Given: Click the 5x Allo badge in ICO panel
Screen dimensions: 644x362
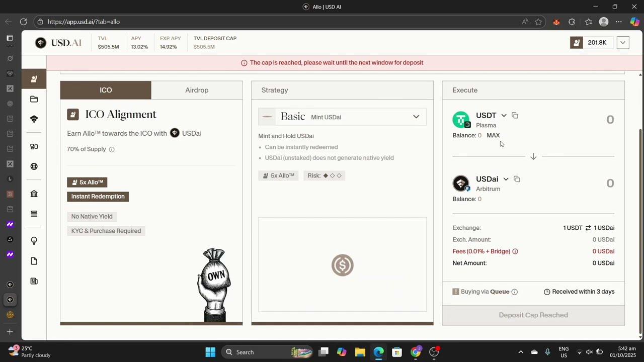Looking at the screenshot, I should tap(87, 183).
